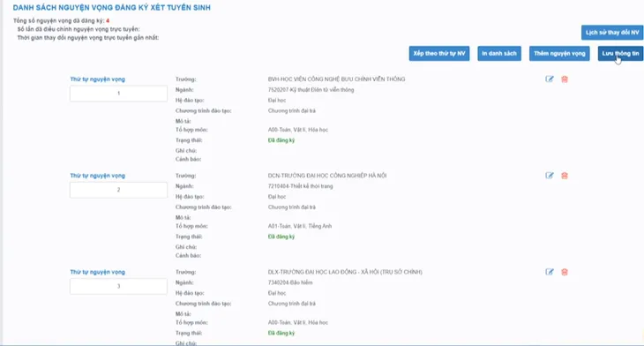
Task: Click Chương trình đại trà value in wish 2
Action: (292, 207)
